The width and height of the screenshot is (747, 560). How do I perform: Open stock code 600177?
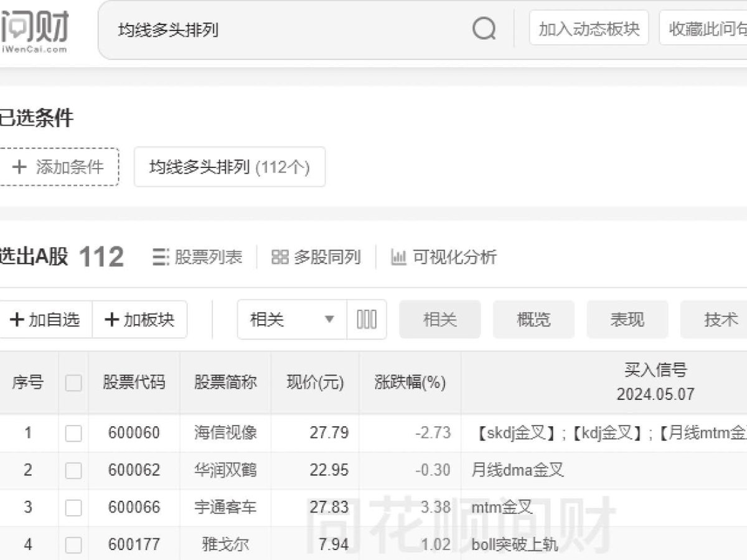coord(134,545)
